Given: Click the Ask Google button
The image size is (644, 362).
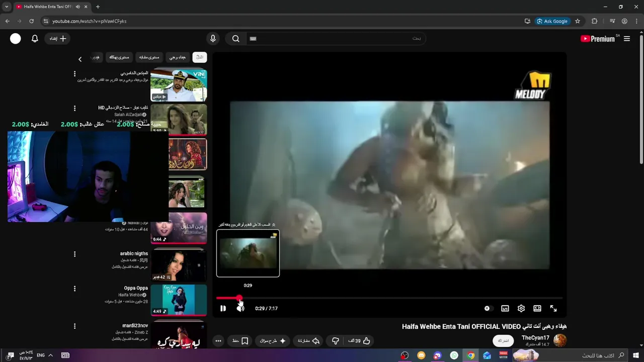Looking at the screenshot, I should [552, 21].
